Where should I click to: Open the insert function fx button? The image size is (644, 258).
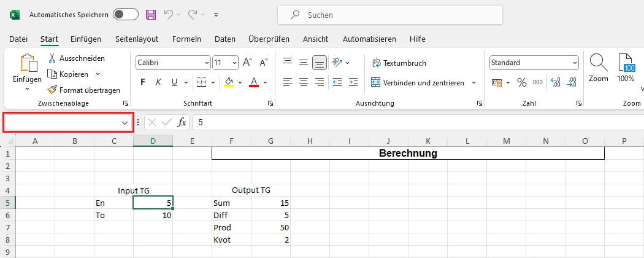(x=182, y=122)
